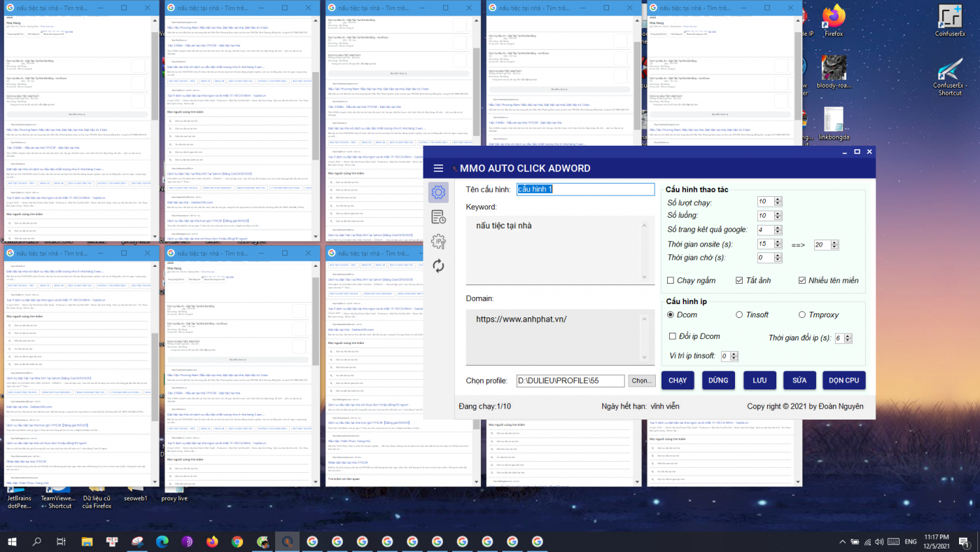Open Microsoft Edge from the taskbar

[x=162, y=541]
